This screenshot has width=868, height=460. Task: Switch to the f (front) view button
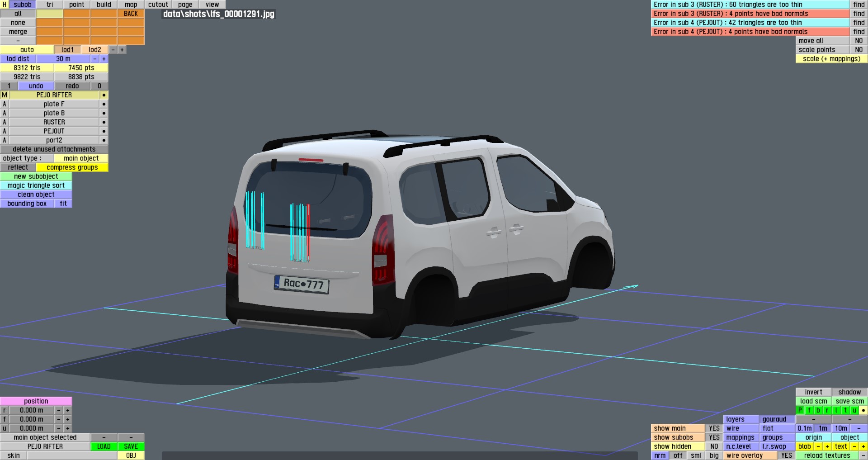[809, 410]
